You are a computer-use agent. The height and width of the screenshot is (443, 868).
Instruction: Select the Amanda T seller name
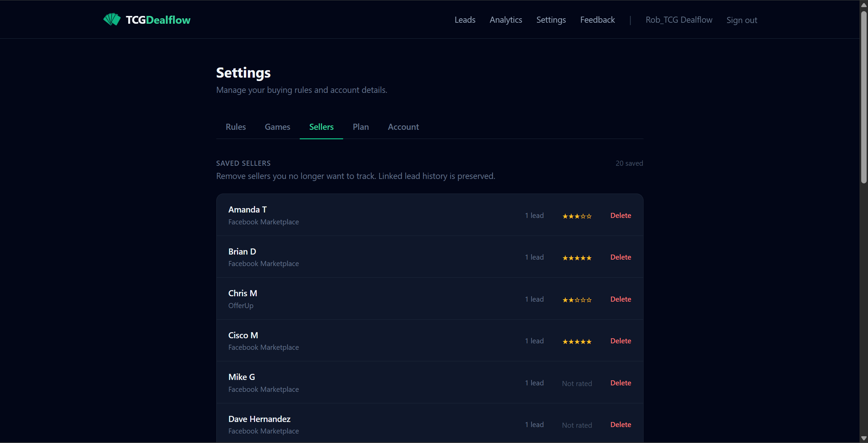click(248, 210)
